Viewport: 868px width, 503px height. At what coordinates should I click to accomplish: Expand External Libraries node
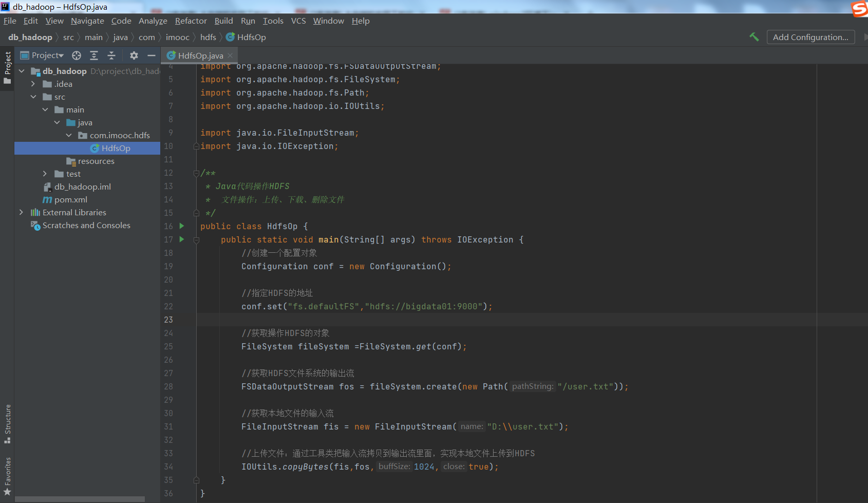tap(22, 213)
